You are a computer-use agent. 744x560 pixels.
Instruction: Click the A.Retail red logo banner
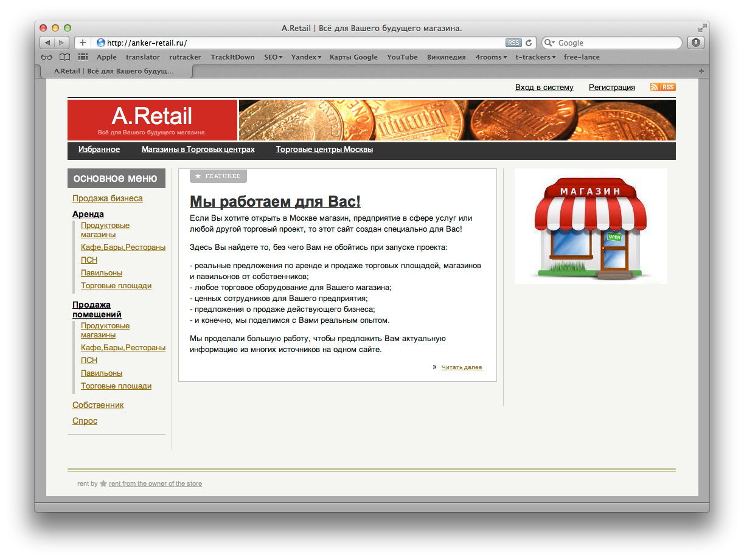(x=152, y=120)
